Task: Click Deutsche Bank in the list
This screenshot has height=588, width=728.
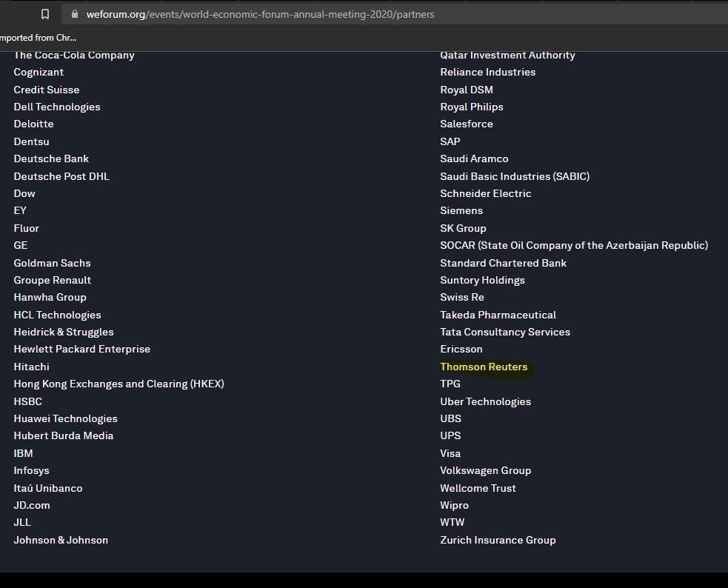Action: [x=51, y=158]
